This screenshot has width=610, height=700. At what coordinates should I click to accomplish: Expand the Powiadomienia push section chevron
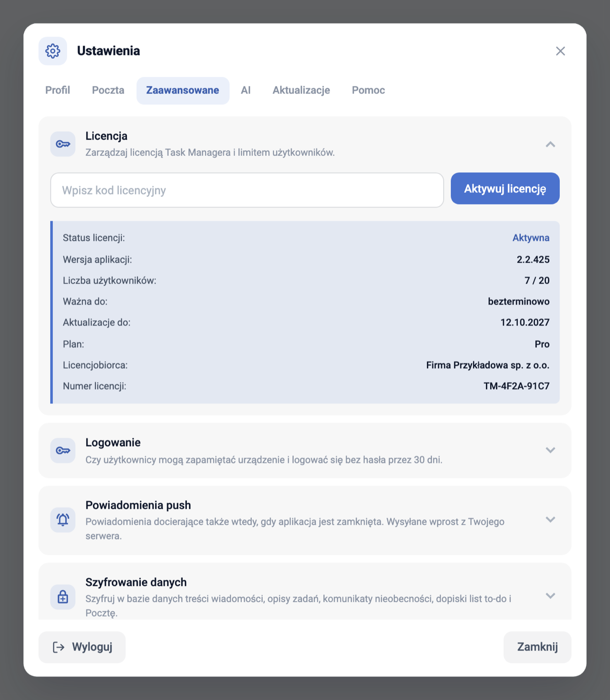coord(550,520)
